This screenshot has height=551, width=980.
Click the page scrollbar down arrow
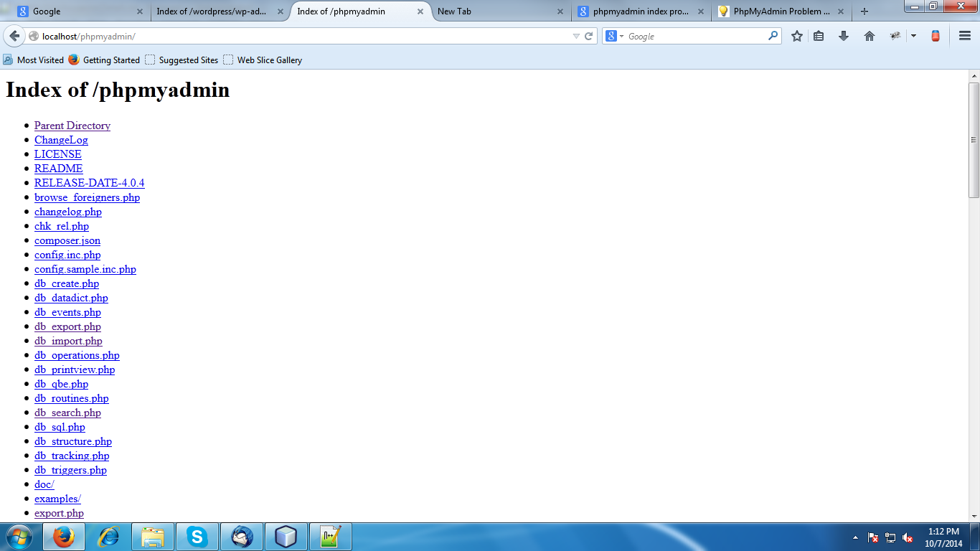[x=974, y=515]
